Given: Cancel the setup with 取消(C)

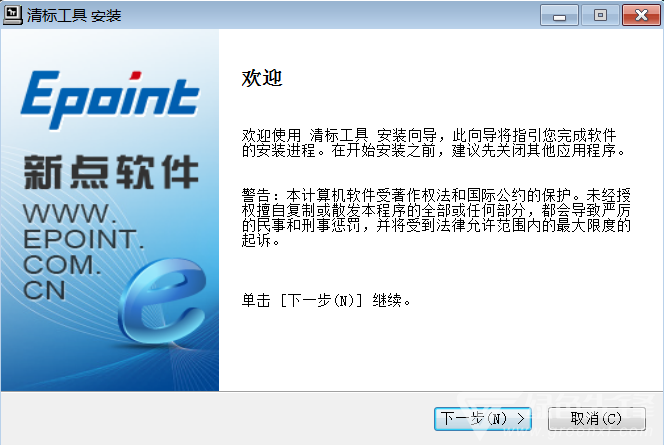Looking at the screenshot, I should point(597,419).
